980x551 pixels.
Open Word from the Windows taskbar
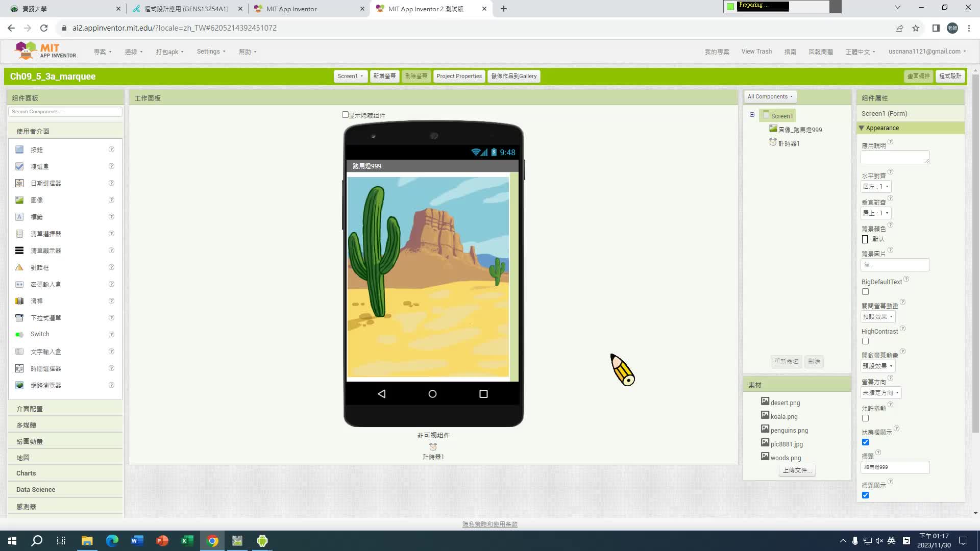(x=137, y=541)
